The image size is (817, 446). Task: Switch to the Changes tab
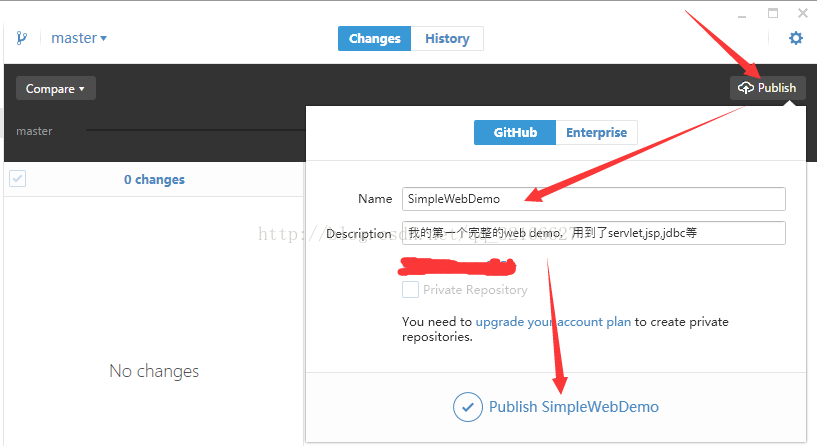tap(375, 39)
